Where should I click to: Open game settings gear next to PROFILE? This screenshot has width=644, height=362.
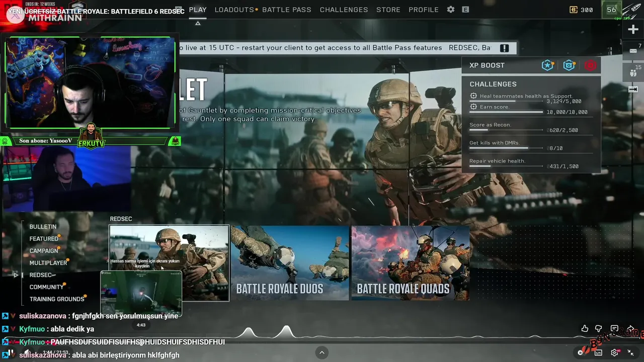pos(451,10)
